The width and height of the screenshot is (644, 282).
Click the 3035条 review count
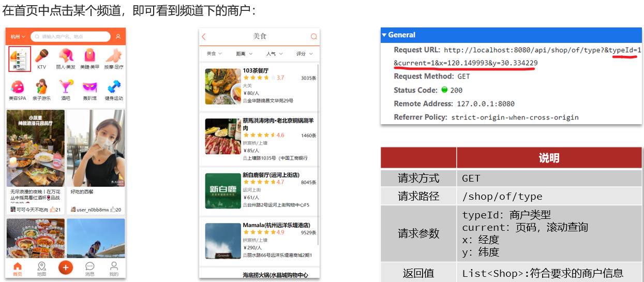pyautogui.click(x=309, y=78)
